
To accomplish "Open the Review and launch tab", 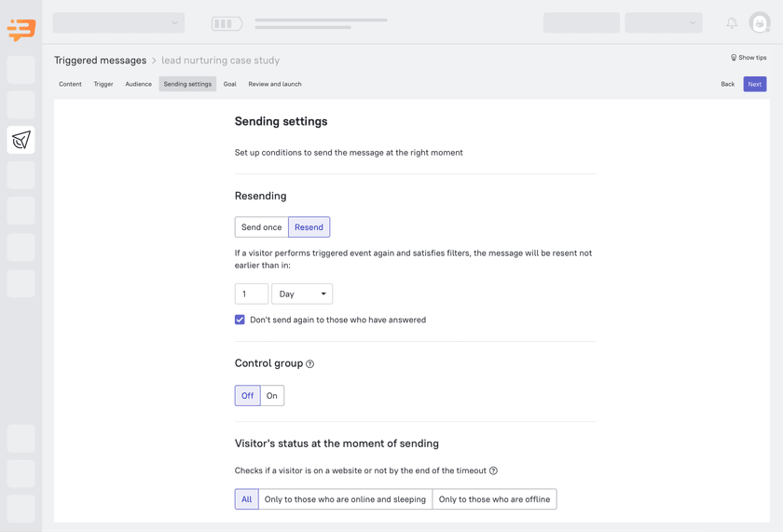I will click(x=275, y=84).
